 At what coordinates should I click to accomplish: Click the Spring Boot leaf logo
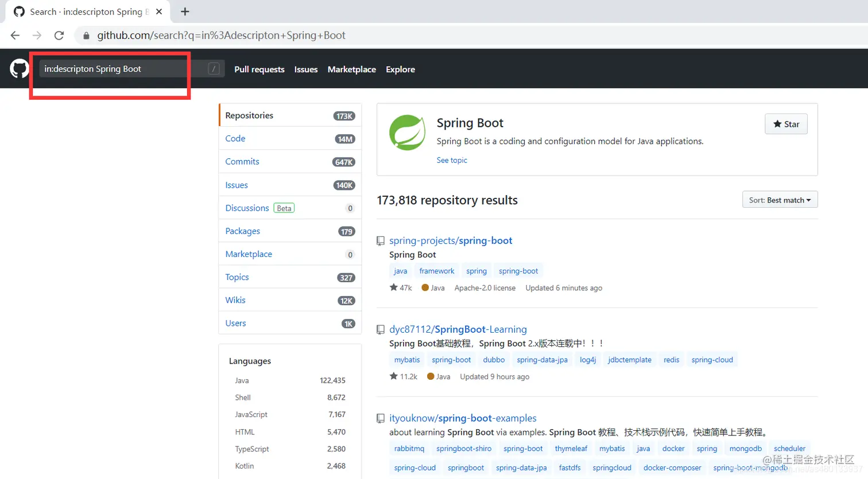(x=407, y=133)
